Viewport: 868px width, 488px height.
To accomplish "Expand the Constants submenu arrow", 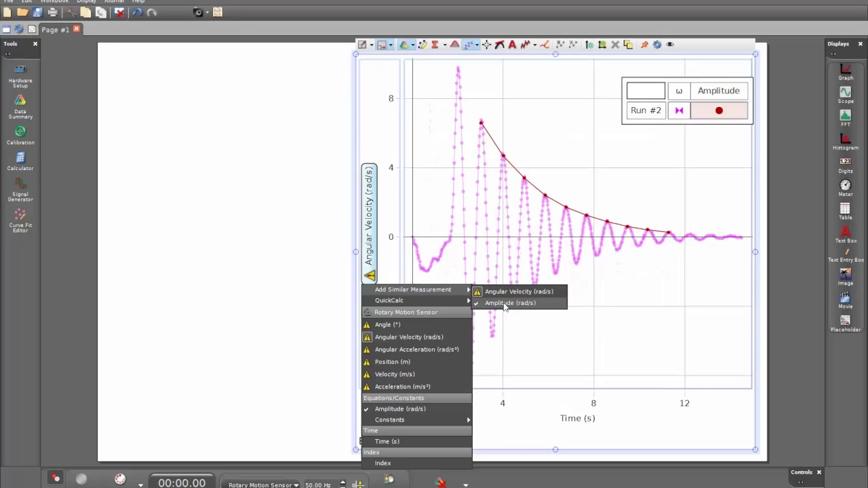I will point(468,420).
